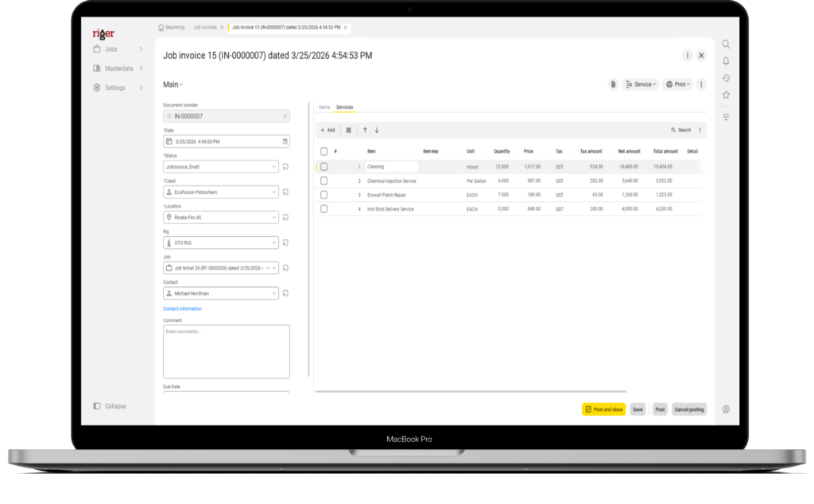Move selected row up with up arrow

tap(365, 130)
